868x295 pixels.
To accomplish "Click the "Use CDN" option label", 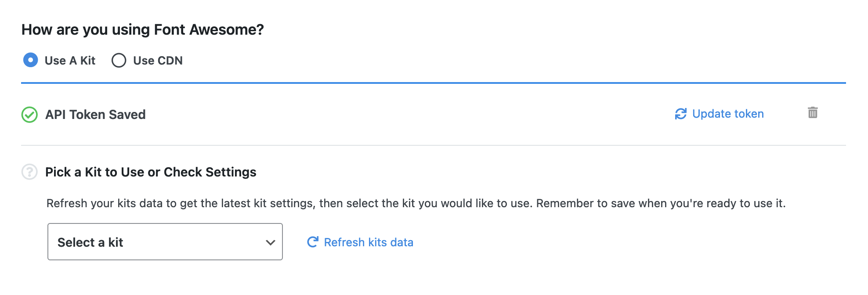I will [x=158, y=61].
